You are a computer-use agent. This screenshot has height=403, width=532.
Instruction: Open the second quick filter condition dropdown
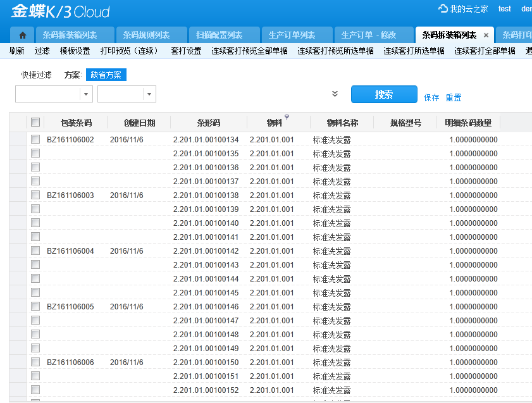(x=149, y=94)
